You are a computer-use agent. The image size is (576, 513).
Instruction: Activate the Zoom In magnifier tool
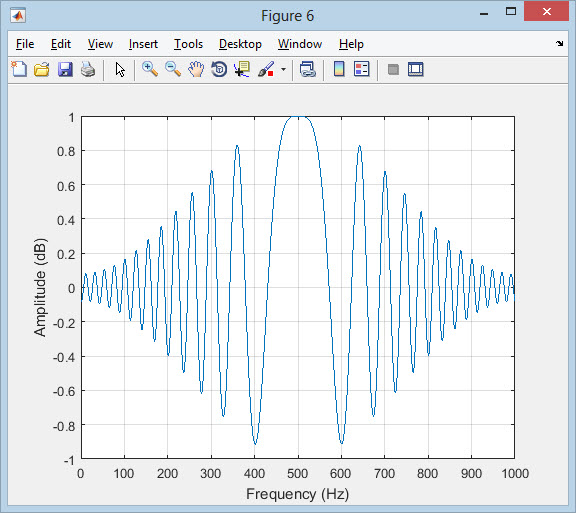click(150, 69)
